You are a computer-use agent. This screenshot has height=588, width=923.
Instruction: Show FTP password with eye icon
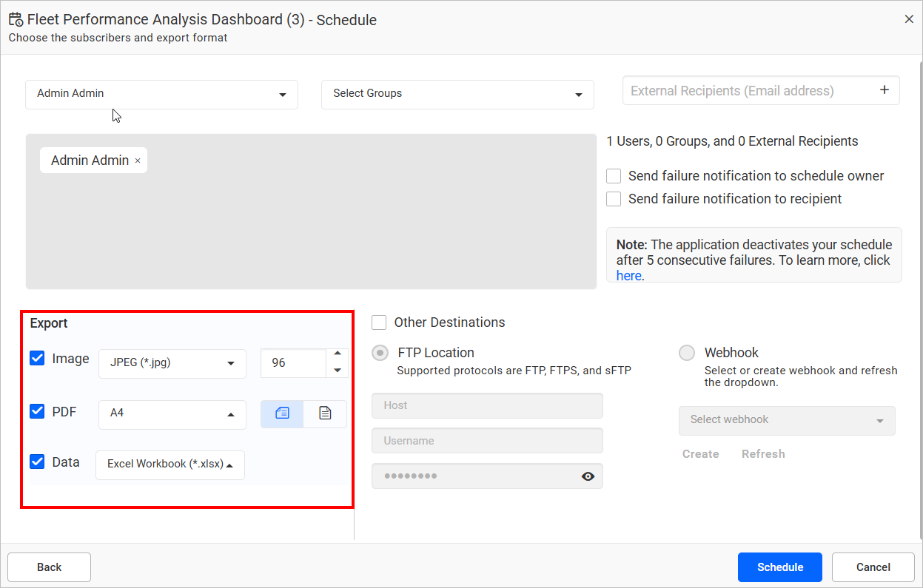coord(588,476)
